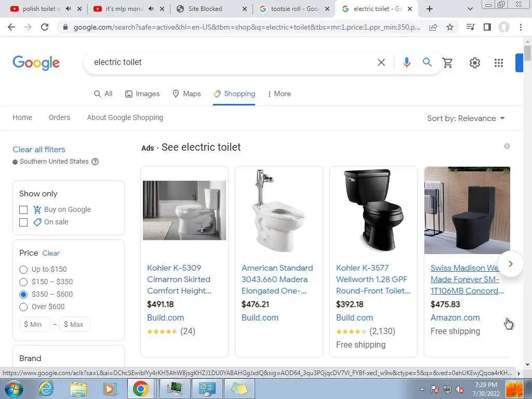The width and height of the screenshot is (532, 399).
Task: Select the $350 – $600 price radio
Action: click(x=23, y=294)
